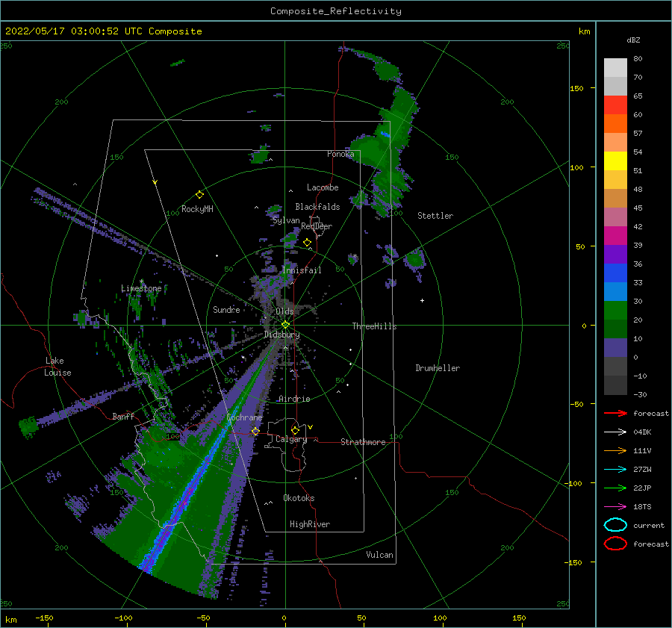Click the Sylvan label on map

tap(286, 220)
